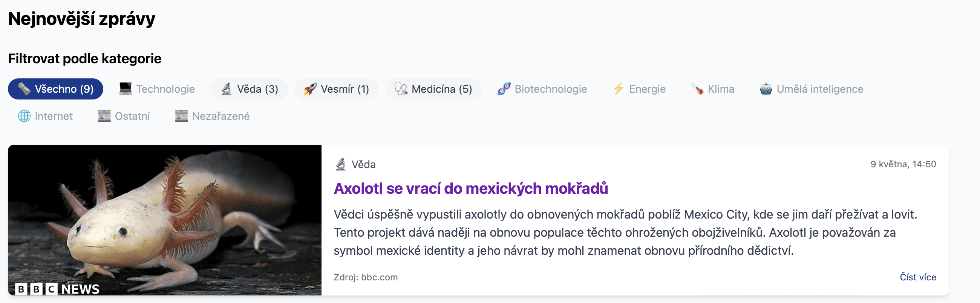Select the lightning bolt icon for Energie
The height and width of the screenshot is (303, 980).
pyautogui.click(x=619, y=89)
